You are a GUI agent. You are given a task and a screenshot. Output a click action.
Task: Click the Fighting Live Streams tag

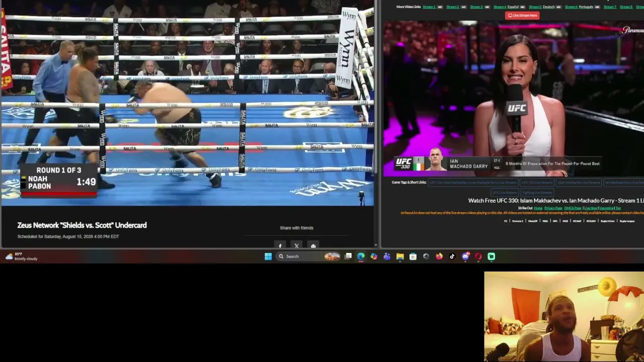click(x=537, y=193)
